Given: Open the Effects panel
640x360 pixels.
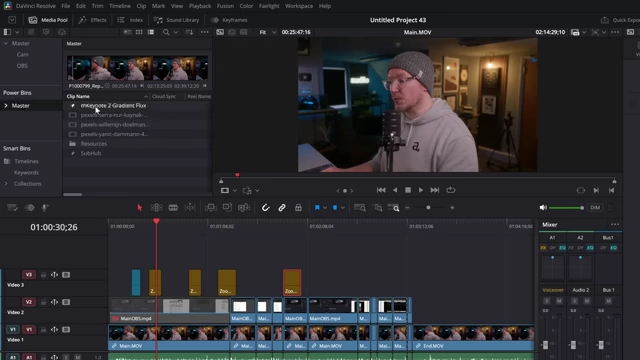Looking at the screenshot, I should pos(93,20).
